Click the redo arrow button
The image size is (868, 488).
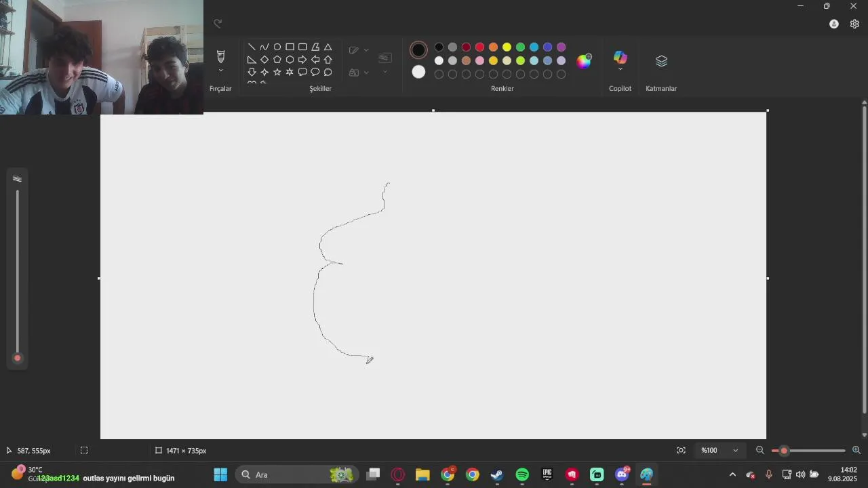(218, 24)
